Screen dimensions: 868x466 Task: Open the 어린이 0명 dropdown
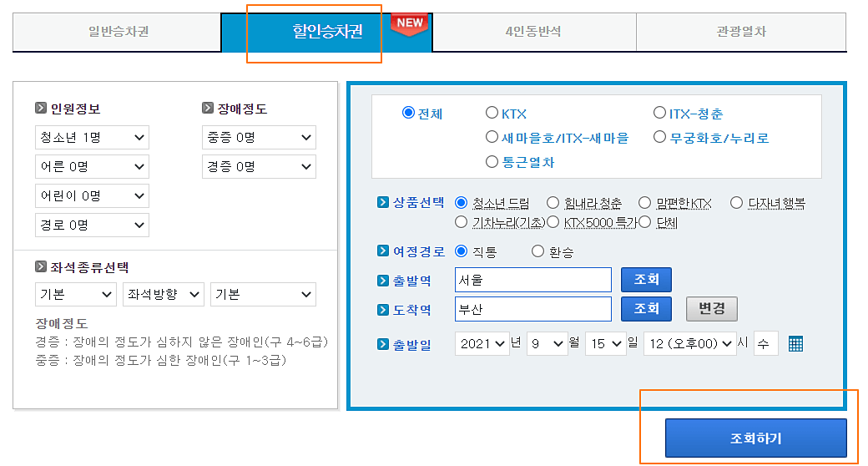point(92,196)
